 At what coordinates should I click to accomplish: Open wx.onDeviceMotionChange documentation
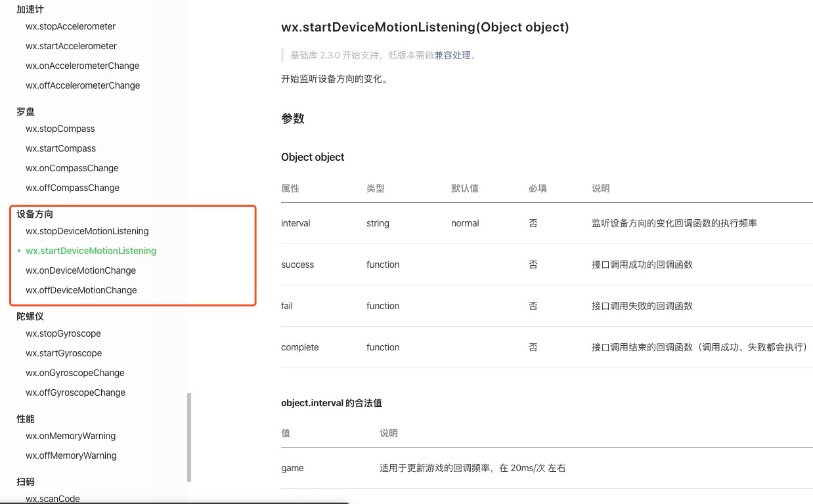click(x=81, y=270)
